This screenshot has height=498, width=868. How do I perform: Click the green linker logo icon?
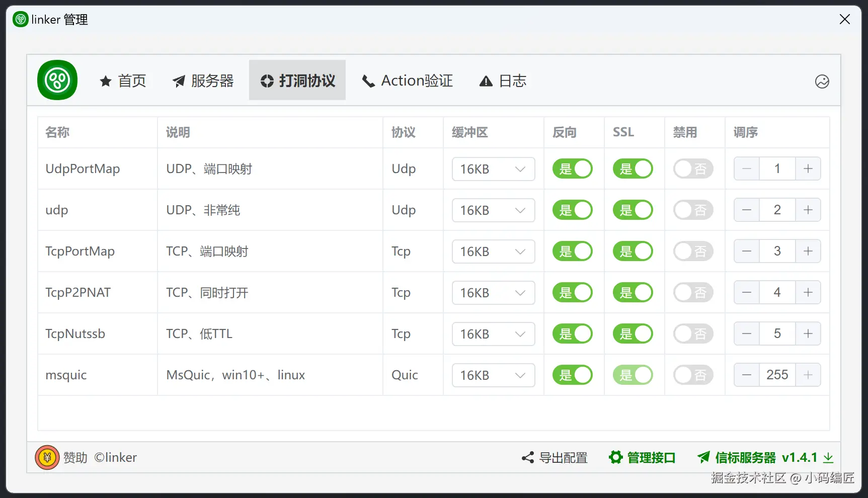57,80
